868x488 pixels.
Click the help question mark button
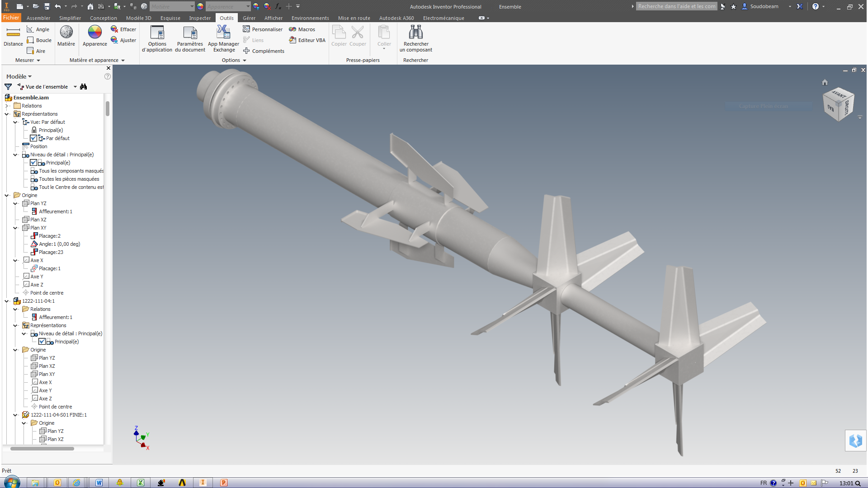click(815, 6)
